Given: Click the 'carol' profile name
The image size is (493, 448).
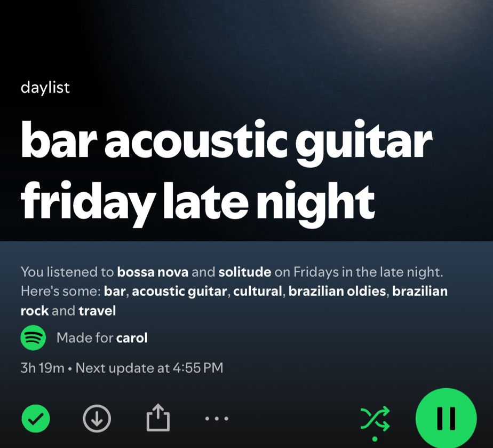Looking at the screenshot, I should click(132, 338).
